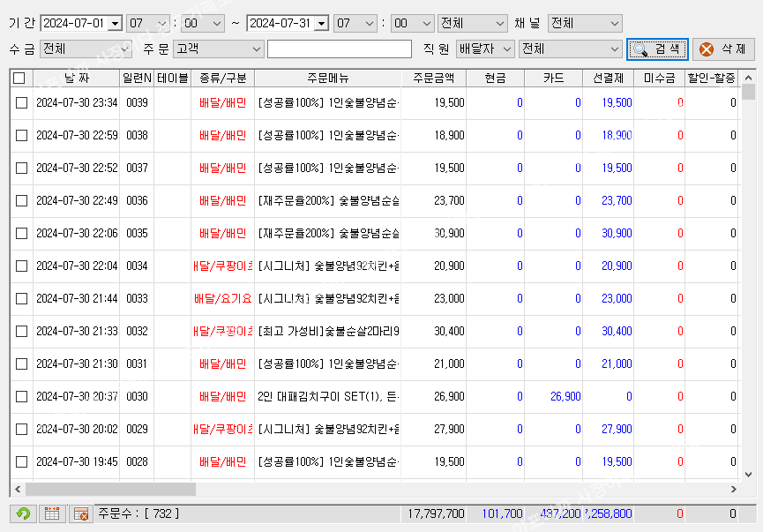The width and height of the screenshot is (763, 532).
Task: Click the 삭제 delete button
Action: click(723, 49)
